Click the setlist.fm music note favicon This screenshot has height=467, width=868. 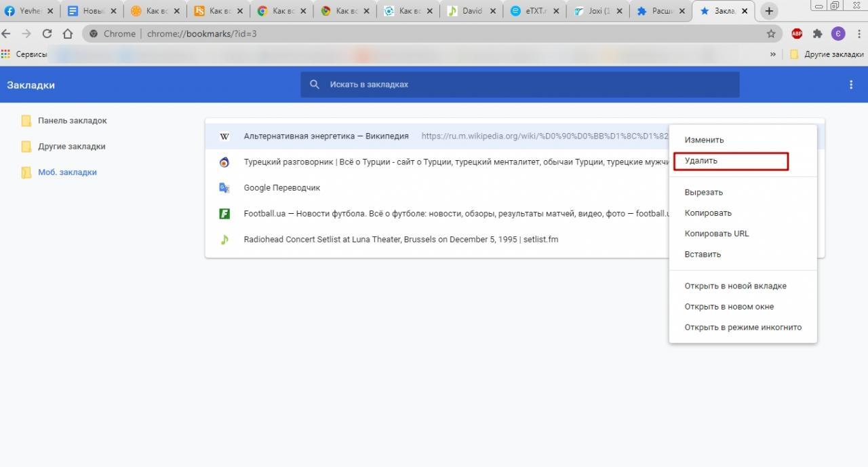(224, 240)
